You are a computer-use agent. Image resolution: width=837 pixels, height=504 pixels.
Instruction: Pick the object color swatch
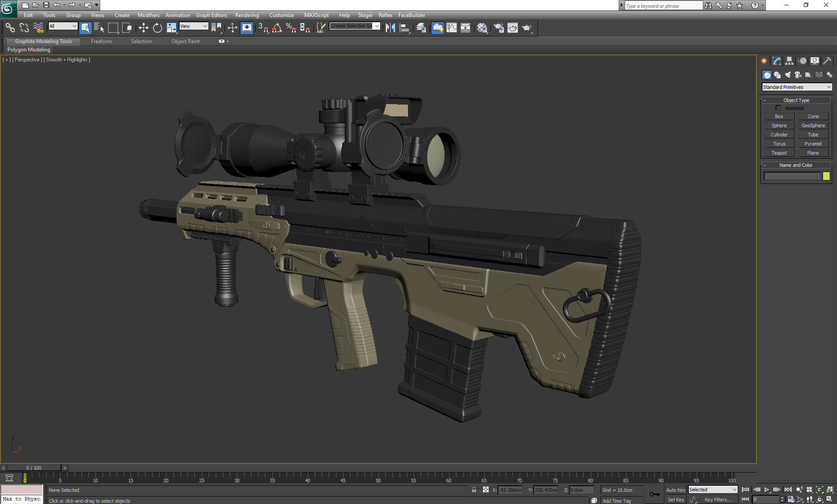click(827, 176)
